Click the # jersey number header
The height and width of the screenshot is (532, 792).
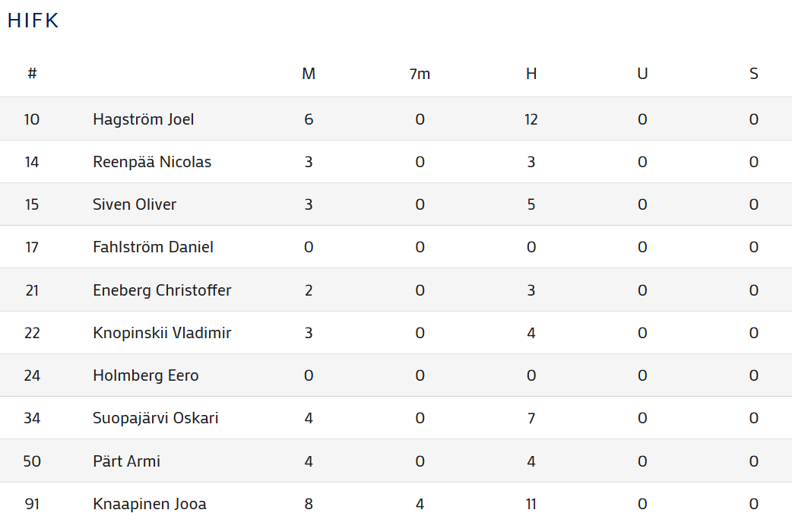[32, 74]
